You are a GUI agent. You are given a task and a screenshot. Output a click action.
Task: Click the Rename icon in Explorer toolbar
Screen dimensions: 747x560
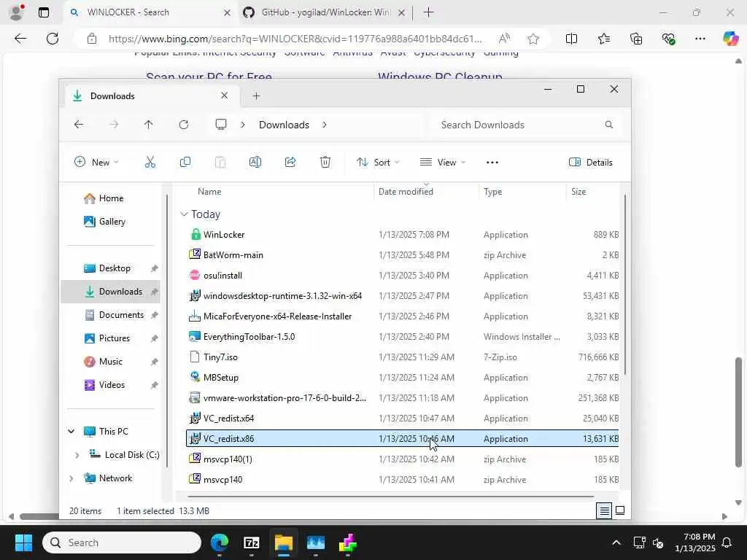tap(255, 163)
